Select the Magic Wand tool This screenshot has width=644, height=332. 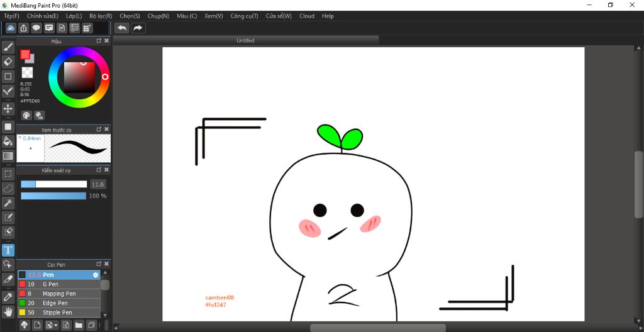[x=8, y=202]
